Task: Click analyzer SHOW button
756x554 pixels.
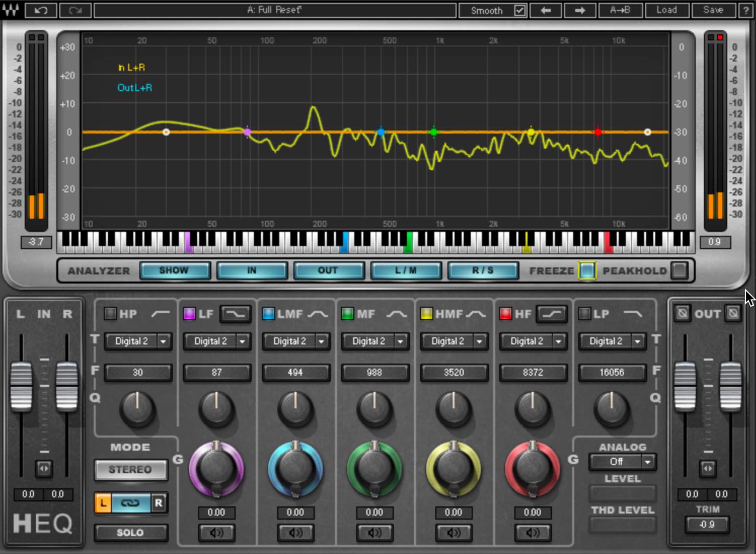Action: click(x=175, y=270)
